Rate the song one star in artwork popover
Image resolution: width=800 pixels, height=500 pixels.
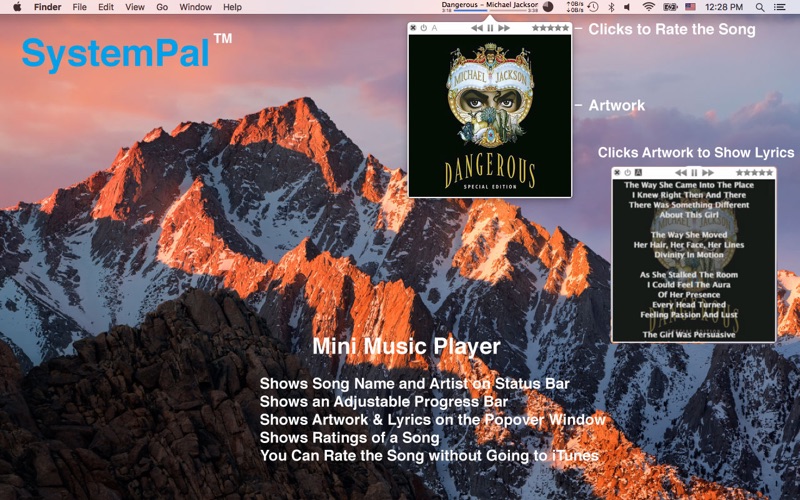pyautogui.click(x=535, y=28)
